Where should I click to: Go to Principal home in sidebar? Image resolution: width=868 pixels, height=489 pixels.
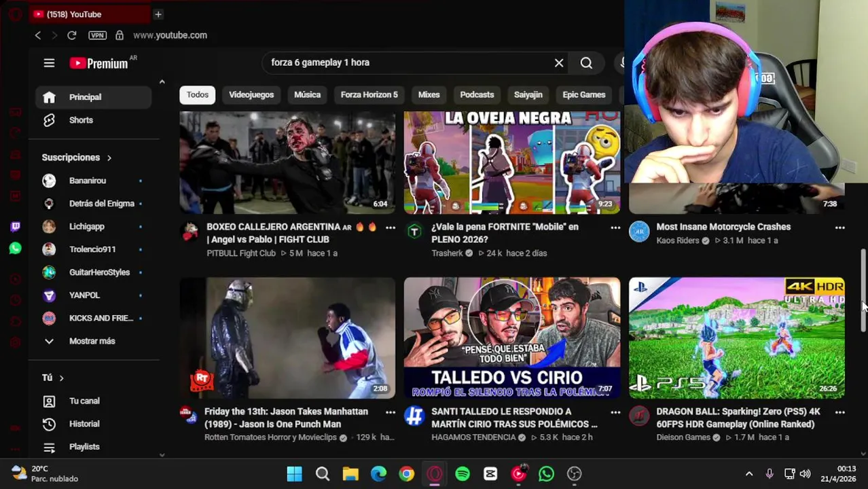[94, 97]
